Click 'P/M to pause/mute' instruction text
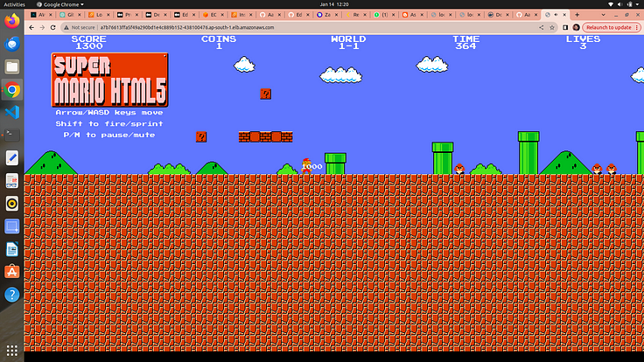Image resolution: width=644 pixels, height=362 pixels. point(109,135)
